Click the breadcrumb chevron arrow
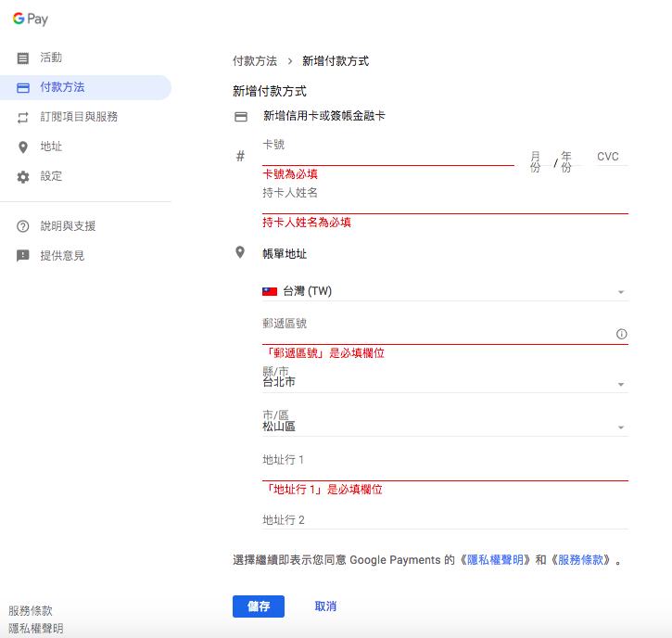The height and width of the screenshot is (638, 672). coord(290,61)
